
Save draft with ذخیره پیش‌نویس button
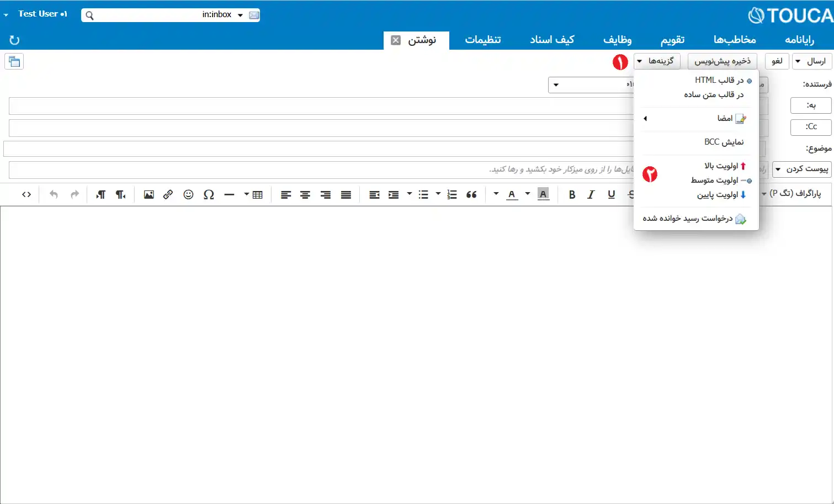click(722, 61)
